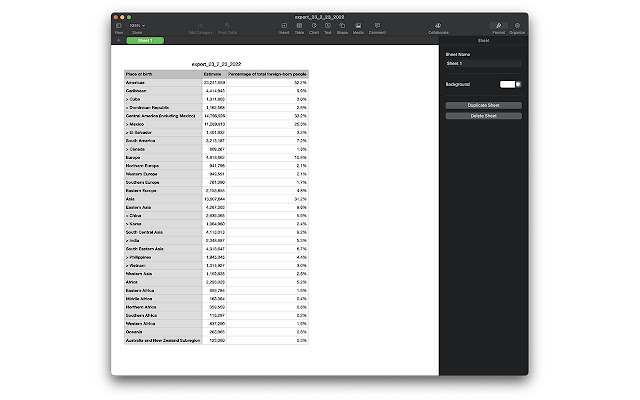
Task: Select the 'Place of birth' header cell
Action: [163, 74]
